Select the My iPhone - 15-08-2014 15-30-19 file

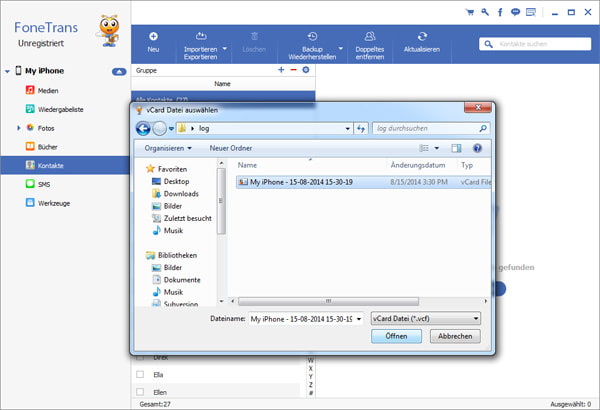(364, 182)
